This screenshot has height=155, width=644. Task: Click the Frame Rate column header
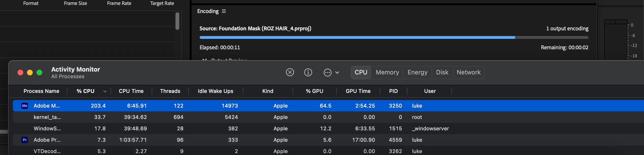pos(119,3)
